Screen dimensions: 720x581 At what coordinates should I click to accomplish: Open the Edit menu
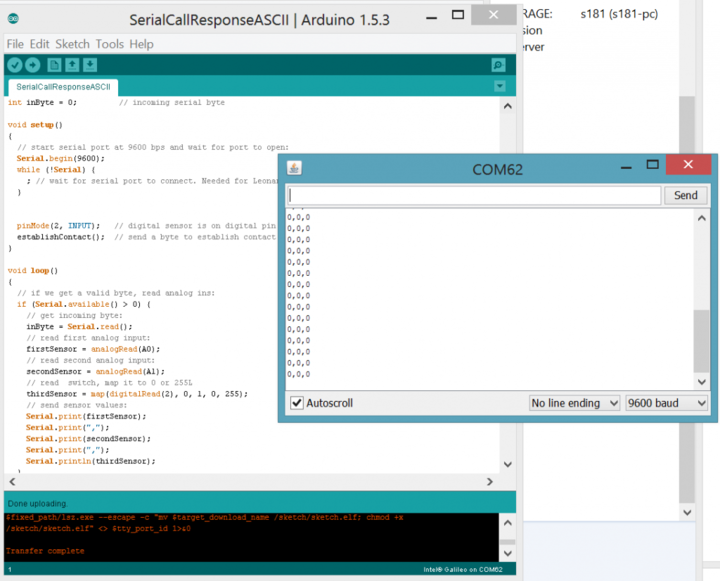(39, 44)
